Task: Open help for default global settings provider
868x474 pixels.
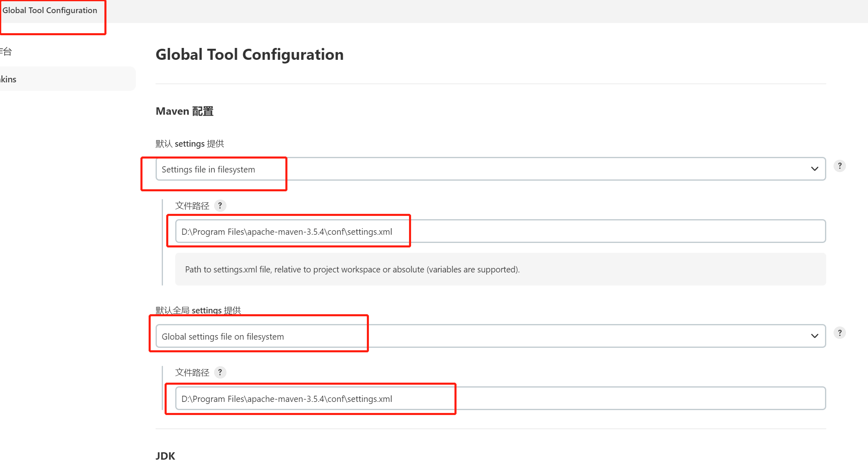Action: pyautogui.click(x=839, y=333)
